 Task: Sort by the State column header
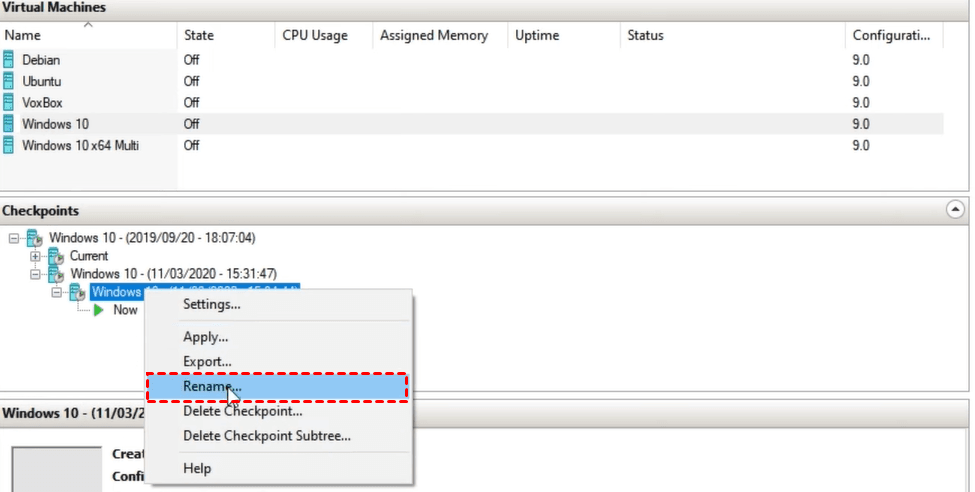click(x=199, y=35)
